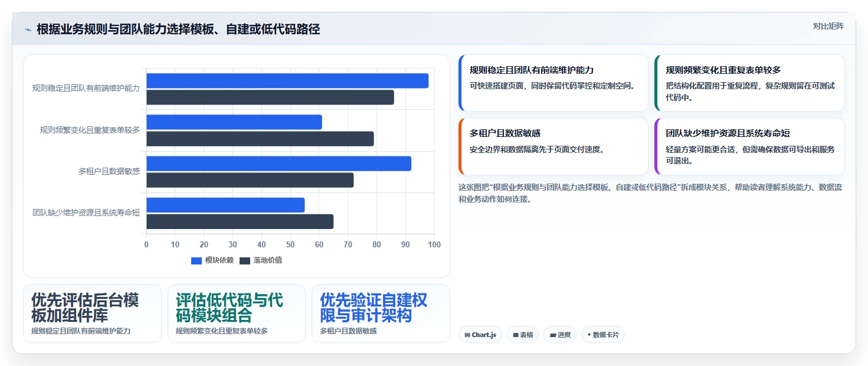This screenshot has width=868, height=366.
Task: Open the 团队缺少维护资源且系统寿命短 info card
Action: pyautogui.click(x=749, y=146)
